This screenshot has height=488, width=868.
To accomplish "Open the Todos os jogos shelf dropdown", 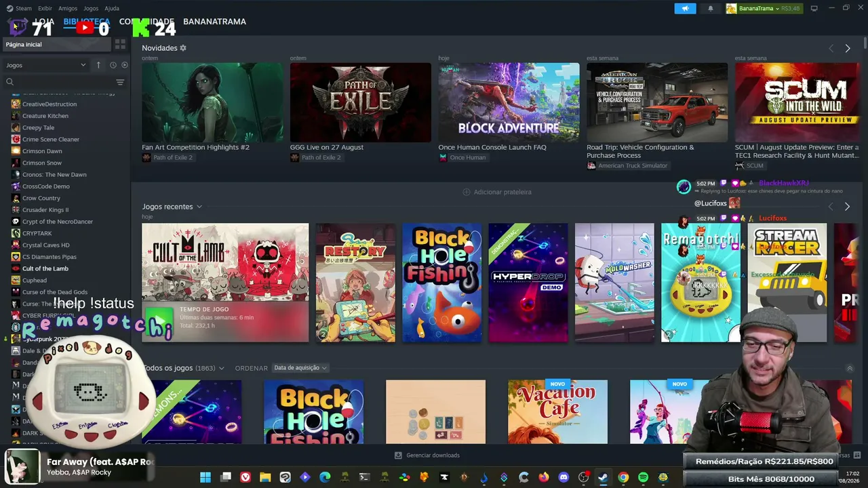I will coord(221,368).
